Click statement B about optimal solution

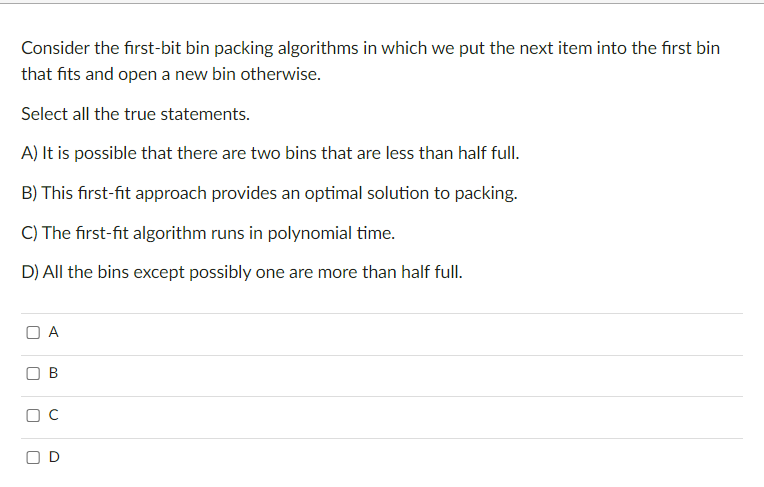(x=269, y=193)
